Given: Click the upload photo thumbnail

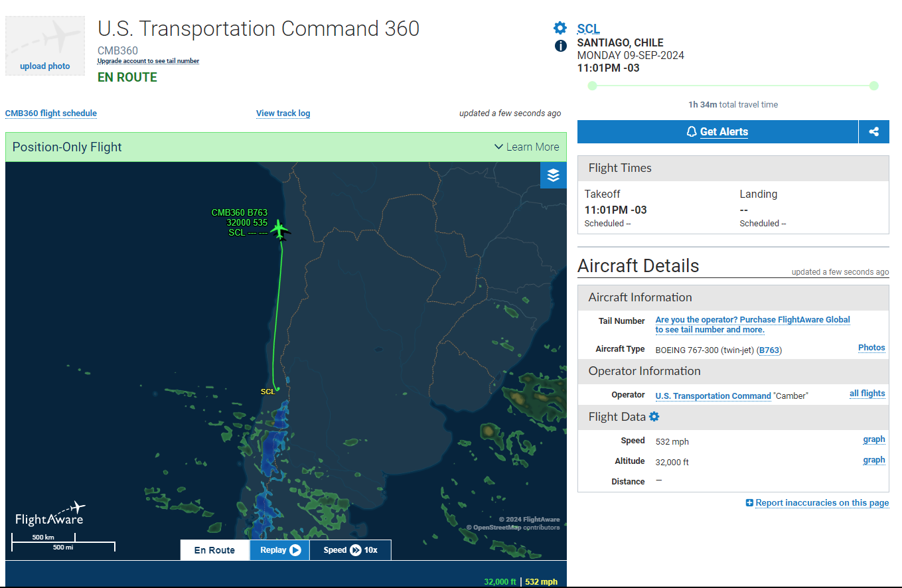Looking at the screenshot, I should [x=45, y=46].
